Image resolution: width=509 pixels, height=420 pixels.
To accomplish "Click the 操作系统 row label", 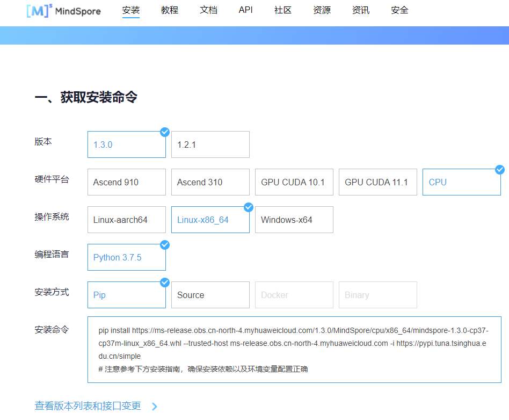I will tap(52, 216).
